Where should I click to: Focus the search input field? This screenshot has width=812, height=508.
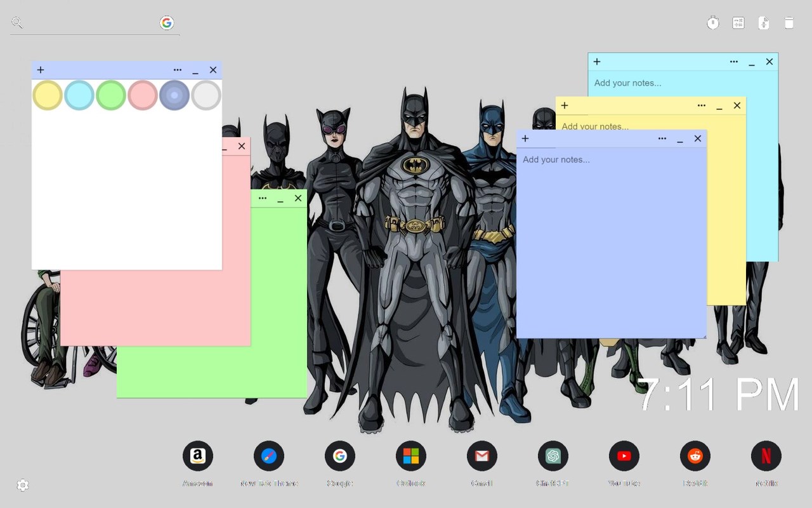tap(91, 23)
